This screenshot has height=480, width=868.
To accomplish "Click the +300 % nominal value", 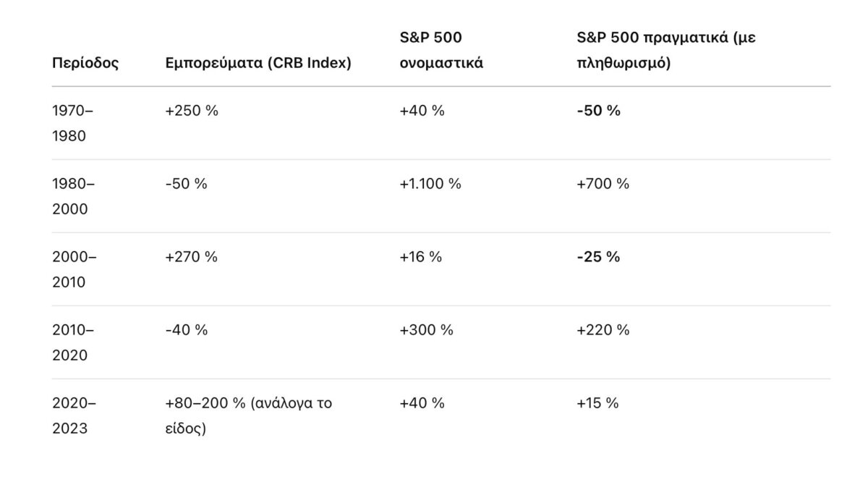I will click(x=426, y=330).
